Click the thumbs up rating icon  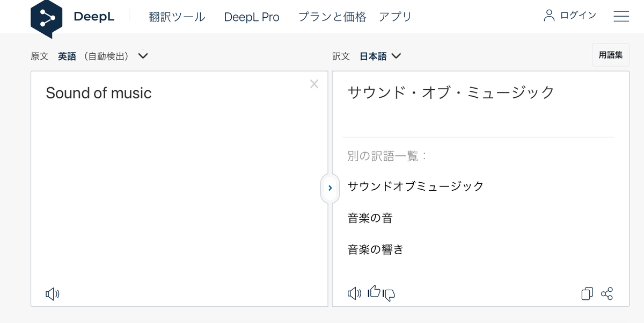[x=374, y=292]
